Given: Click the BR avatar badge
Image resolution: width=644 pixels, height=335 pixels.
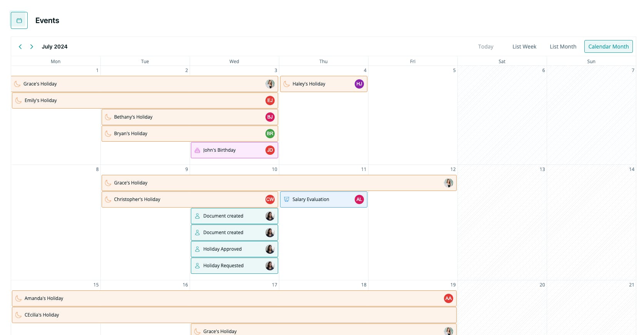Looking at the screenshot, I should (x=270, y=134).
